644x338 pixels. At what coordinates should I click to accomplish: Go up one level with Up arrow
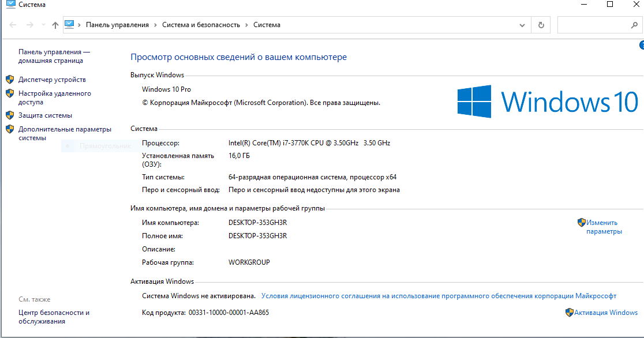(x=55, y=25)
